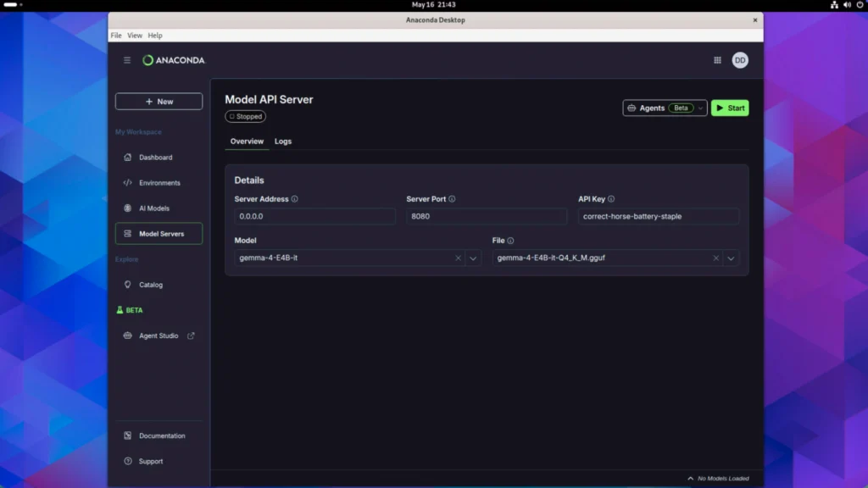Open the File menu
Screen dimensions: 868x488
pyautogui.click(x=115, y=36)
